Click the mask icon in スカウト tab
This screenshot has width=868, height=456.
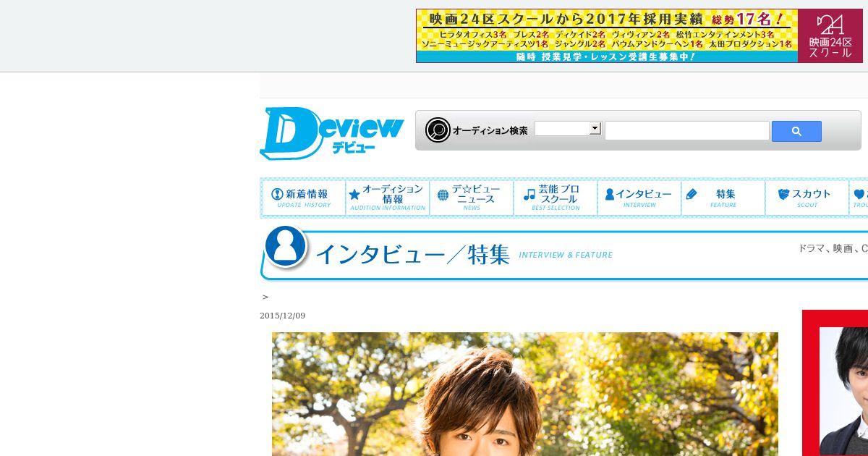(x=783, y=194)
